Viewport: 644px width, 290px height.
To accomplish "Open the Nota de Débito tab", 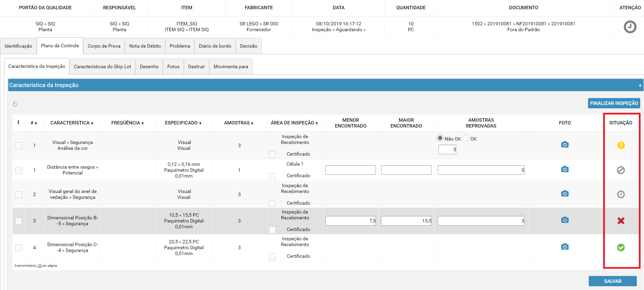I will 145,46.
